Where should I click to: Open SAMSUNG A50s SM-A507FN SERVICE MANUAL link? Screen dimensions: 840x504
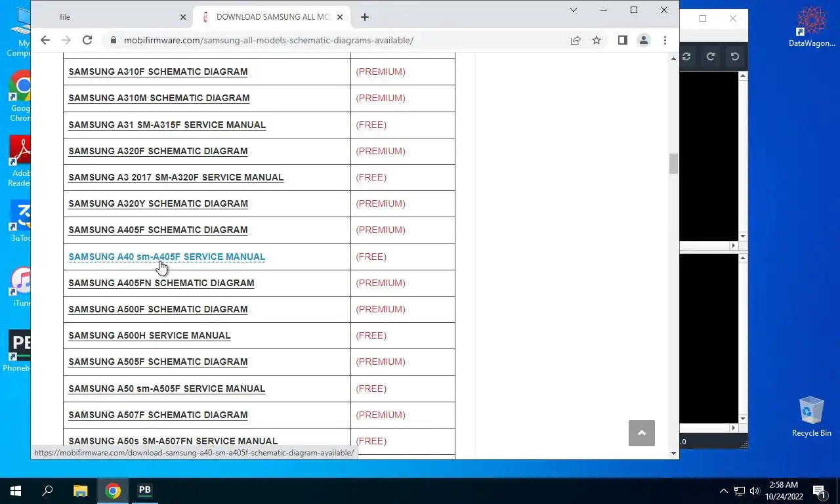click(173, 441)
